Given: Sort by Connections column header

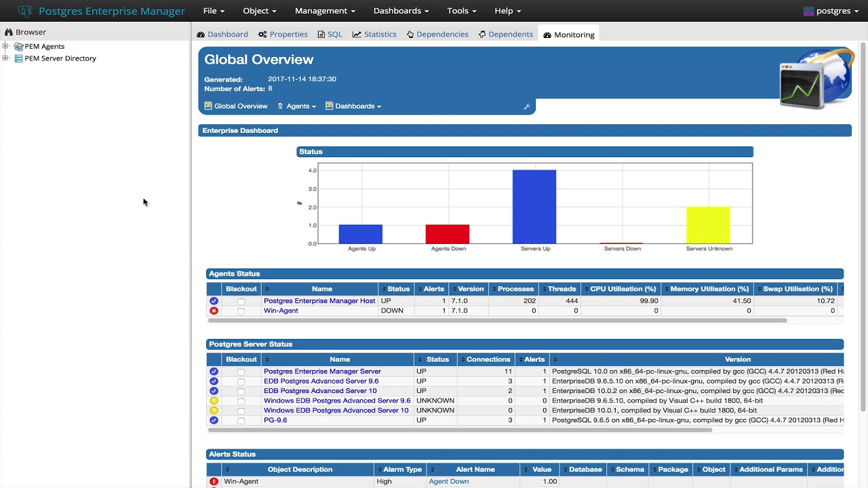Looking at the screenshot, I should coord(487,360).
